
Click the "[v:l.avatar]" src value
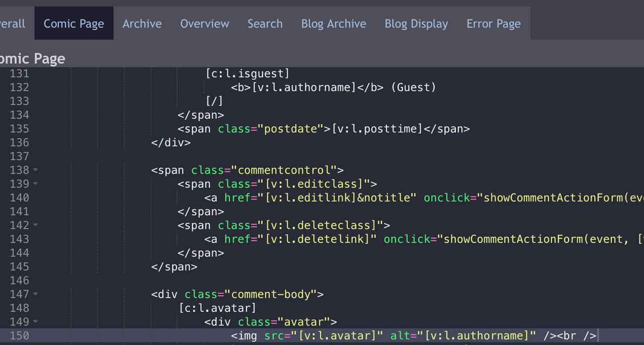[338, 335]
